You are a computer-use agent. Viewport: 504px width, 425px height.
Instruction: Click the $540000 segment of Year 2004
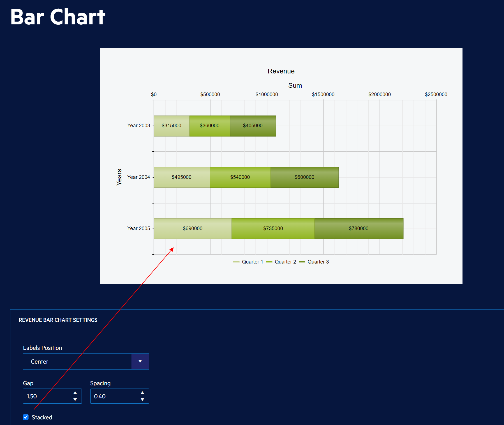tap(240, 177)
